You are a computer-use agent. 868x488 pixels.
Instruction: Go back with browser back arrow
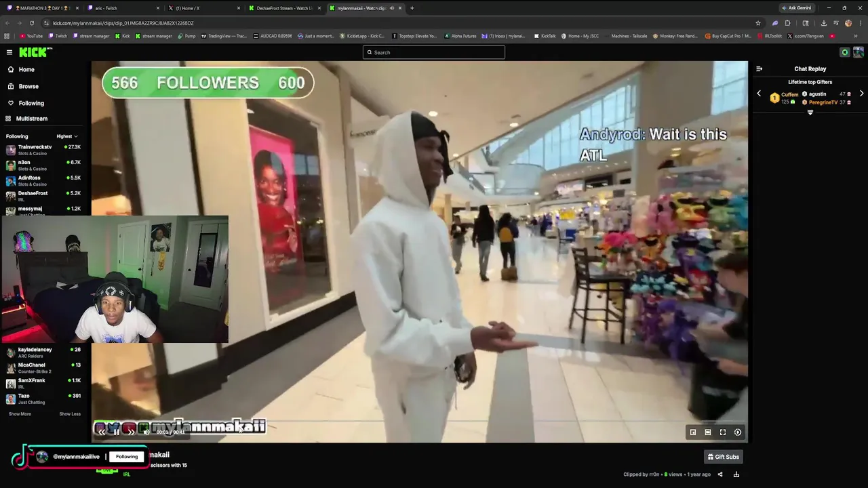pos(7,23)
